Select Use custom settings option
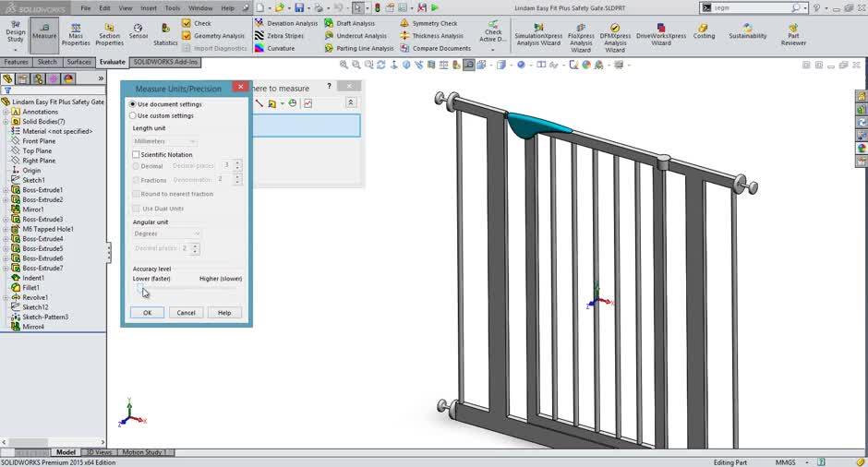The height and width of the screenshot is (467, 868). point(133,116)
